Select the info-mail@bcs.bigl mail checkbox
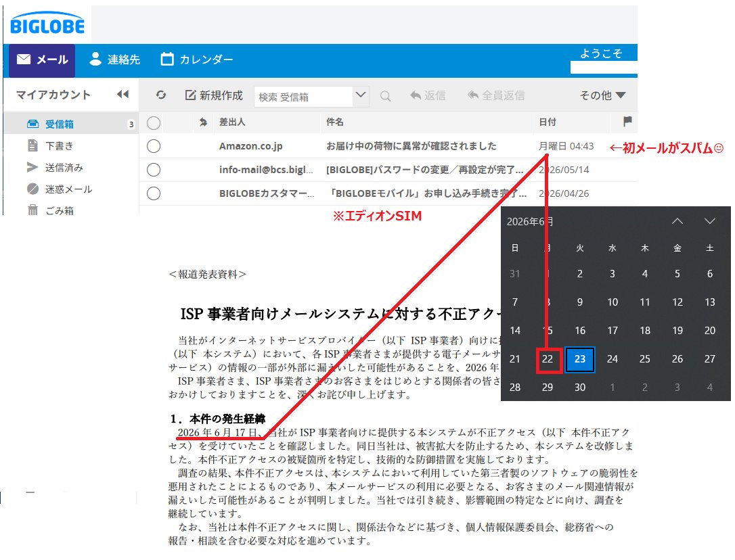Image resolution: width=735 pixels, height=560 pixels. [x=154, y=170]
